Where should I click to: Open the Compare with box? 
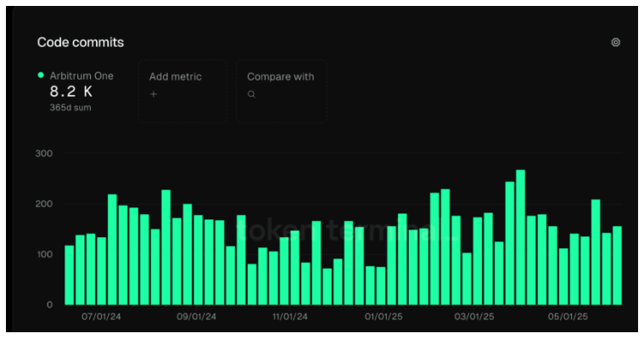pyautogui.click(x=282, y=91)
